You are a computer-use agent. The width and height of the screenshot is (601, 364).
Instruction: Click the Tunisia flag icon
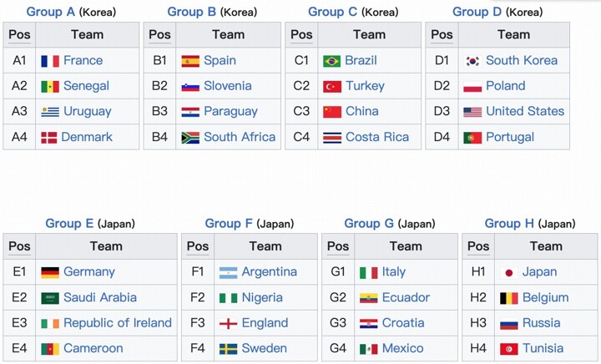point(508,349)
